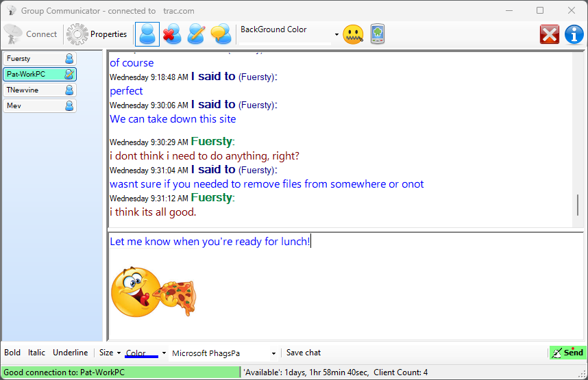The width and height of the screenshot is (588, 380).
Task: Click the zipped-mouth emoji icon
Action: point(353,34)
